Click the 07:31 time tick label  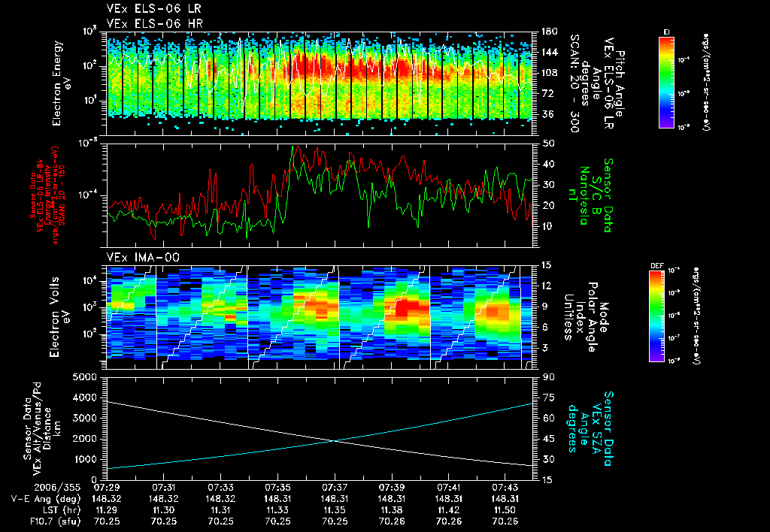[163, 488]
